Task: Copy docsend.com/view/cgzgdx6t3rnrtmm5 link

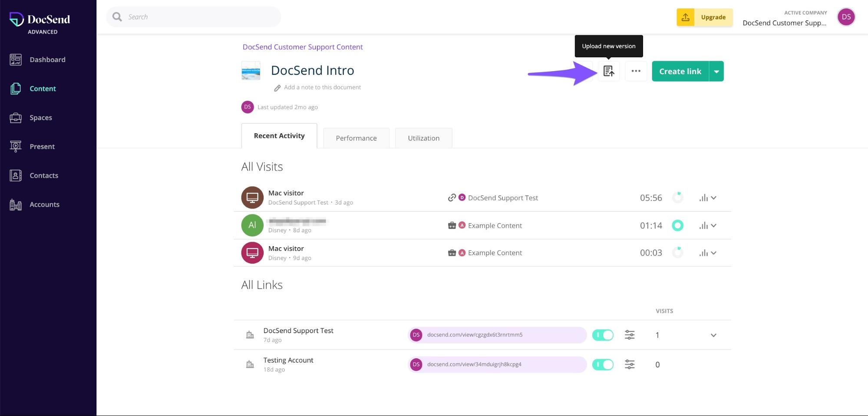Action: coord(497,335)
